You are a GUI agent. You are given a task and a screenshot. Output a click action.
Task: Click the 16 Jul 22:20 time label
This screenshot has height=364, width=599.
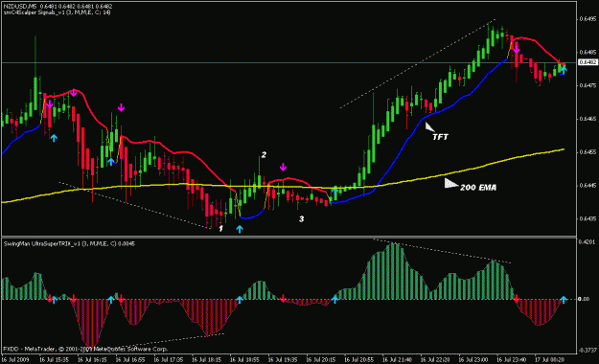(x=435, y=360)
